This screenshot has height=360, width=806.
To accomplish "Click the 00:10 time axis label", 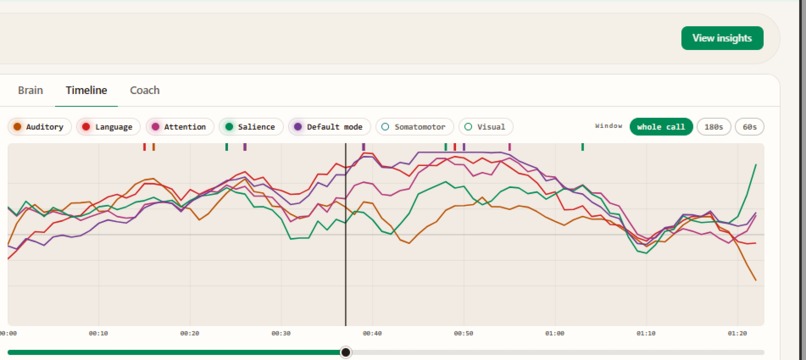I will [x=98, y=333].
